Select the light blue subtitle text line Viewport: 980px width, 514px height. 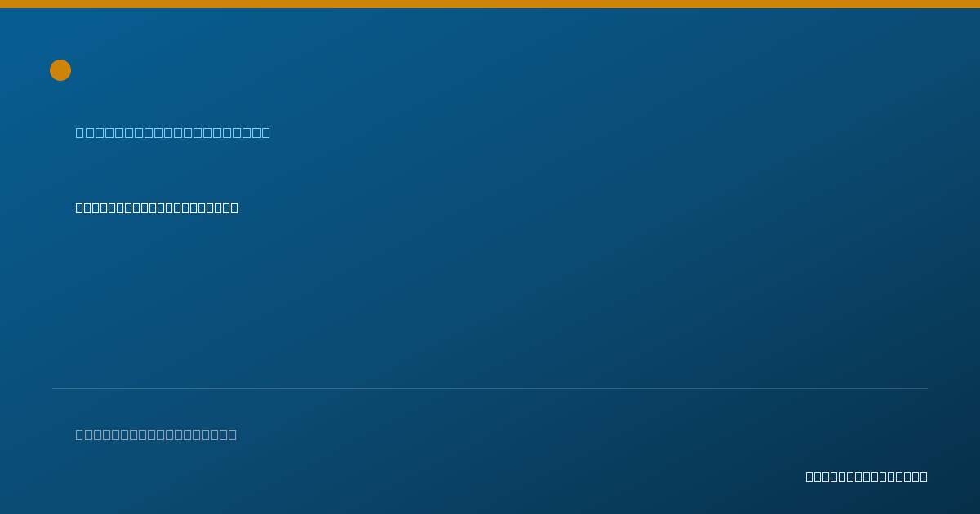pyautogui.click(x=173, y=132)
